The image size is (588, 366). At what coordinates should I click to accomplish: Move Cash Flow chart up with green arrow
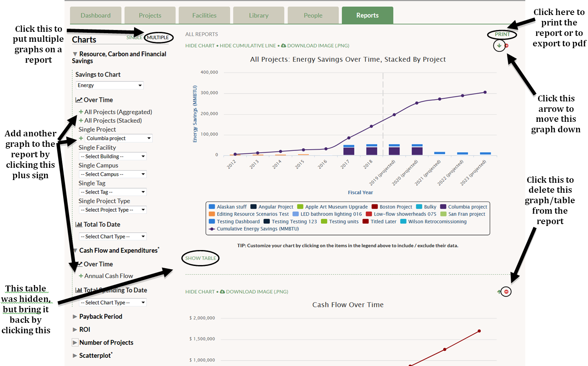pyautogui.click(x=499, y=291)
